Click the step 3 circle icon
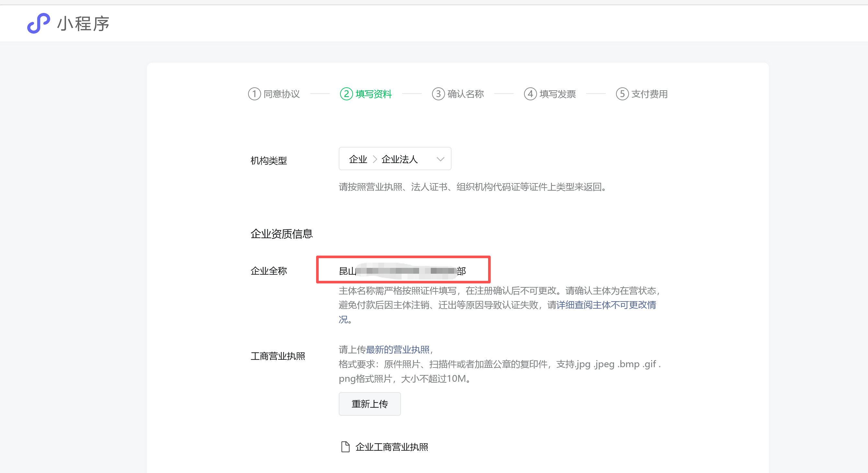This screenshot has width=868, height=473. point(439,94)
